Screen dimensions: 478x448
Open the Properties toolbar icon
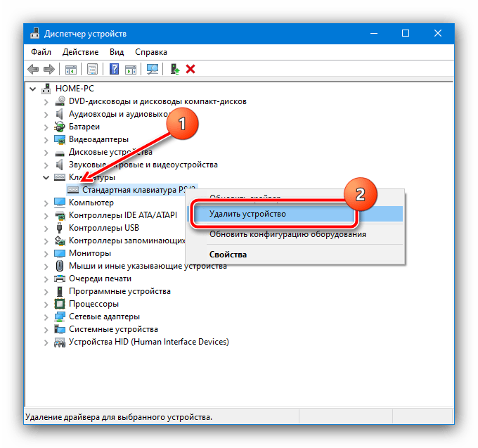tap(92, 69)
